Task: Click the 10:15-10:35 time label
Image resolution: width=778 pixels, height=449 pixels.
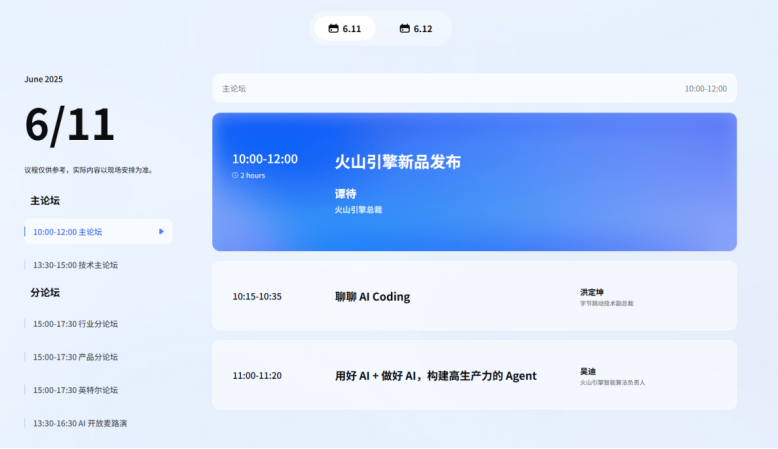Action: tap(257, 297)
